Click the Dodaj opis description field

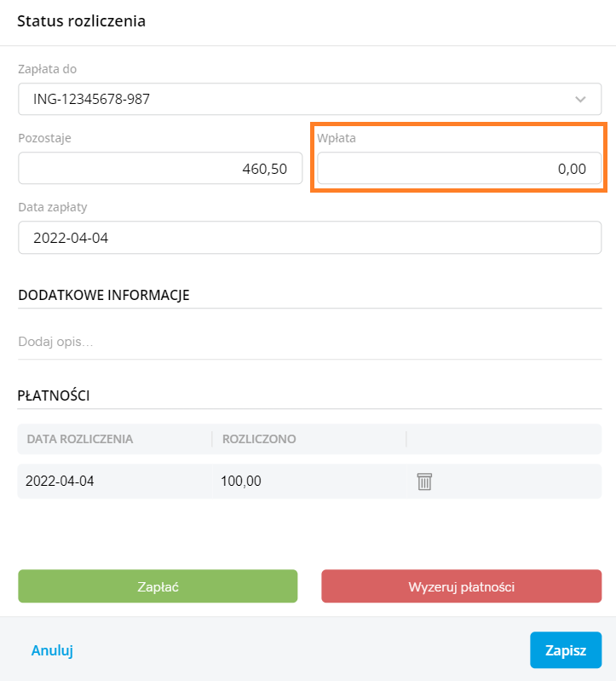[x=309, y=342]
